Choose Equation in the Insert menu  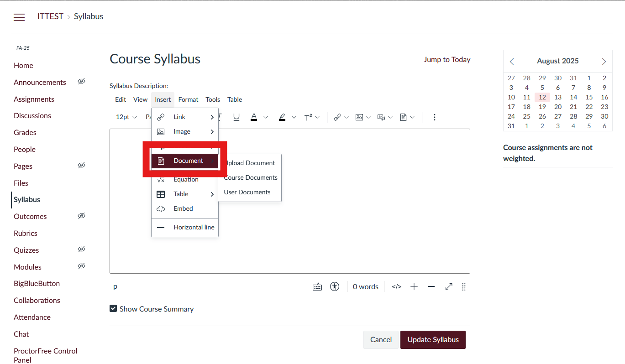pos(185,179)
